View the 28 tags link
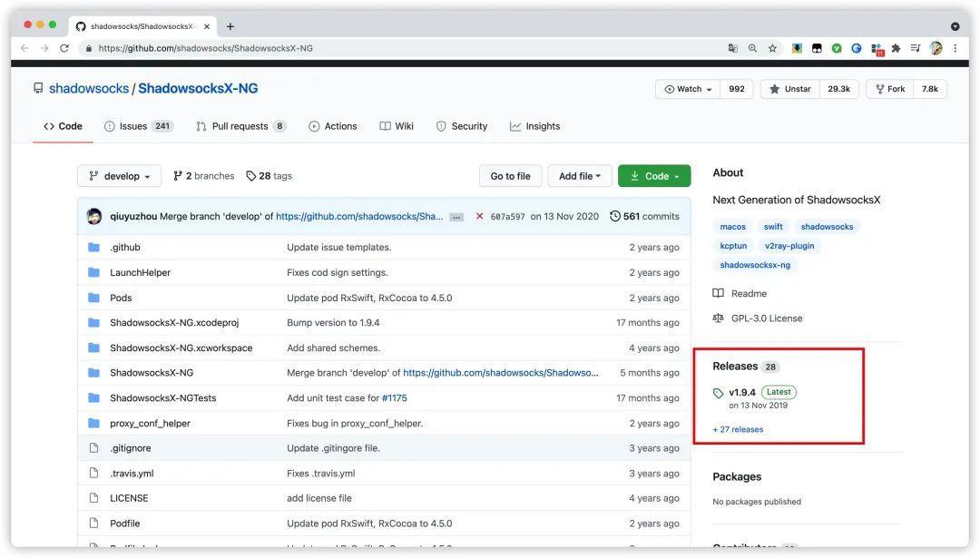This screenshot has height=558, width=980. point(269,176)
